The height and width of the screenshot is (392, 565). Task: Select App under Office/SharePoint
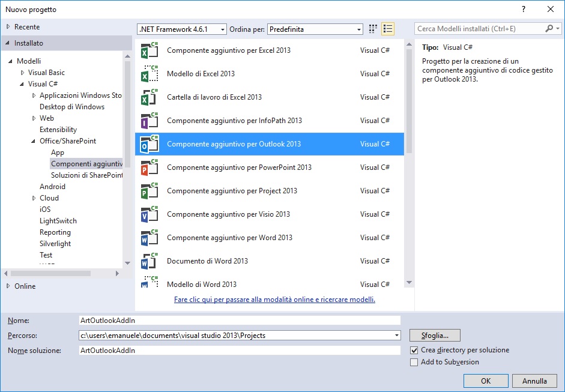tap(57, 152)
